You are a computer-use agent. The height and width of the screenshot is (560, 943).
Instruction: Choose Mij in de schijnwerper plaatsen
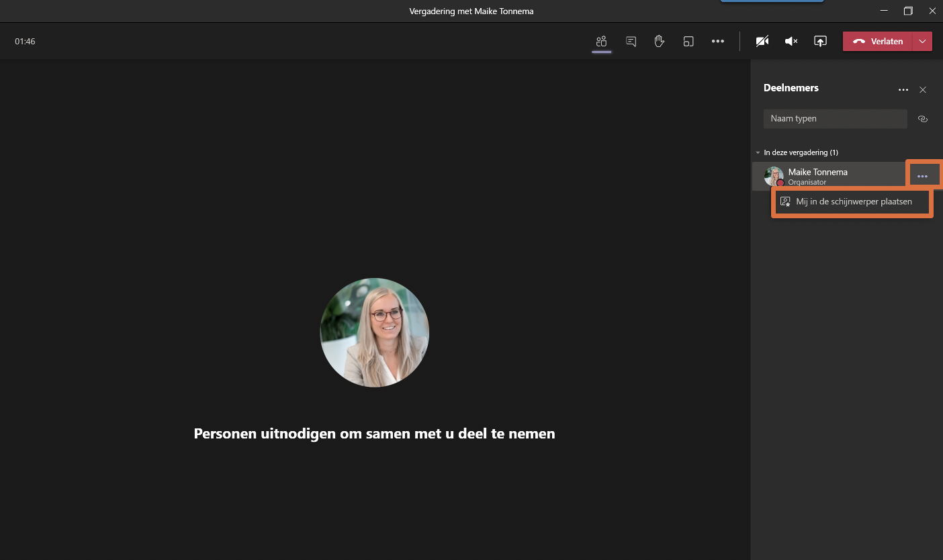(852, 201)
